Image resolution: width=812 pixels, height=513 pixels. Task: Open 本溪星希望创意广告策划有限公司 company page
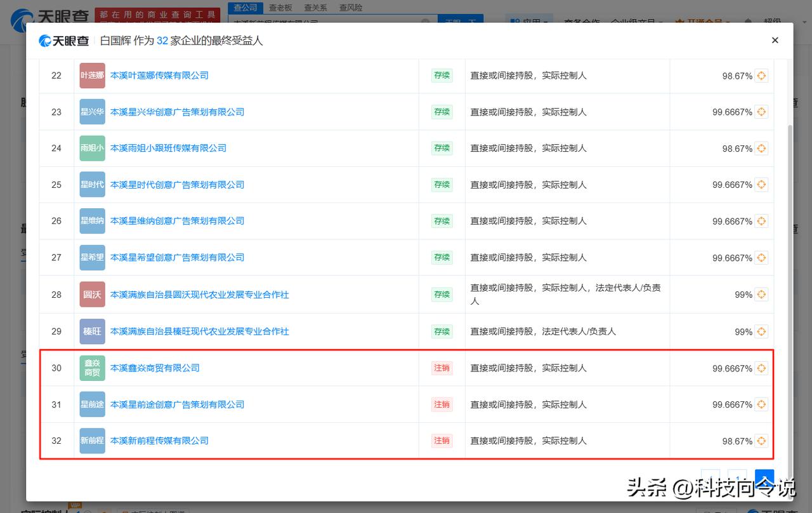(177, 257)
